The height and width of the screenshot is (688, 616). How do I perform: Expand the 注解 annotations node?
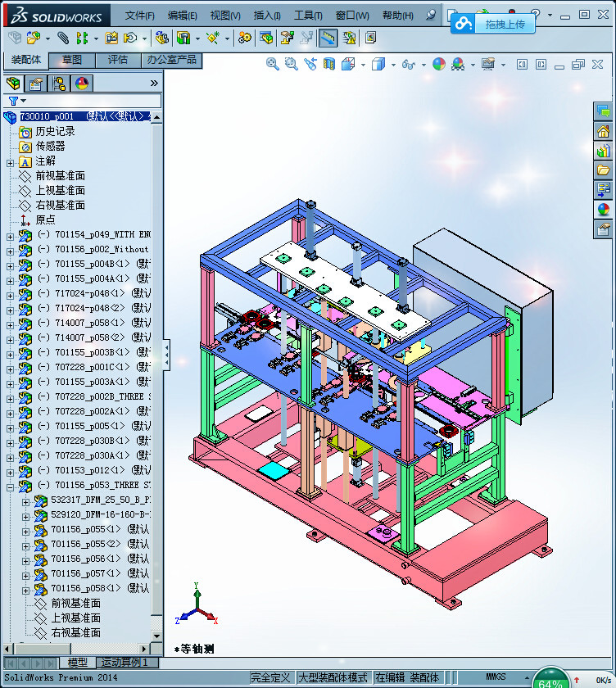(x=10, y=163)
